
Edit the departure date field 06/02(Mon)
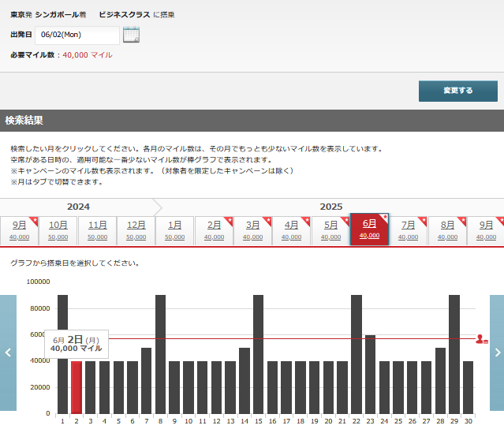tap(77, 35)
